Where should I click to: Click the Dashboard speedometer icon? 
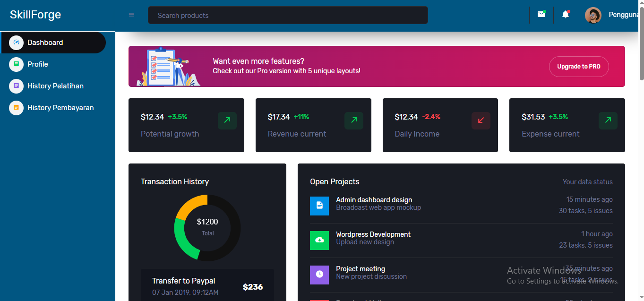click(16, 43)
